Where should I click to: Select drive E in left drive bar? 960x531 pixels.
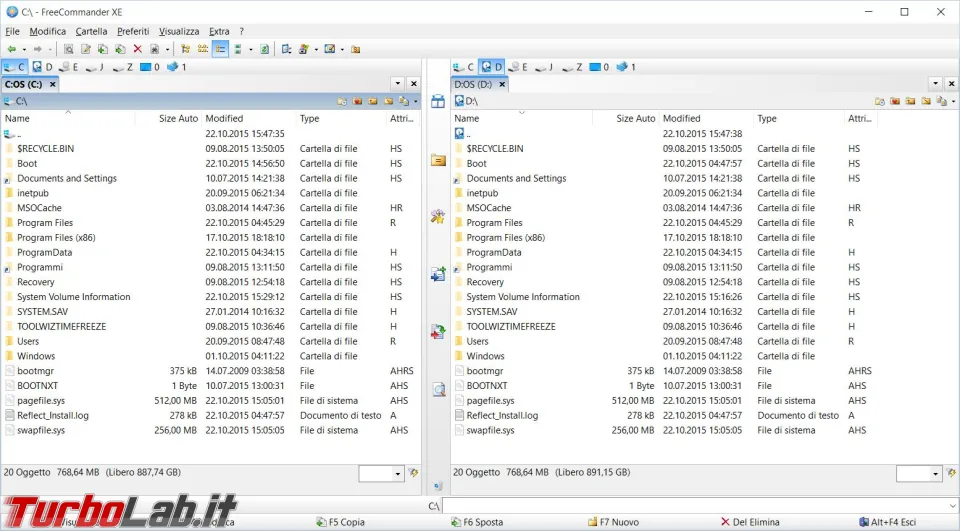pos(68,67)
